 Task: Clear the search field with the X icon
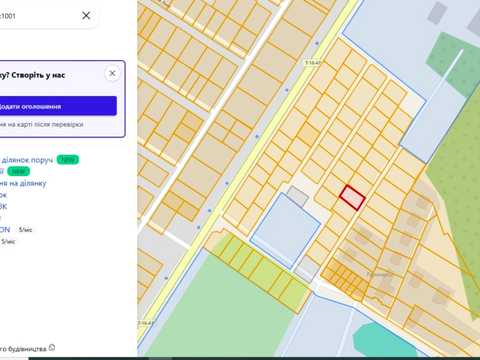tap(86, 15)
